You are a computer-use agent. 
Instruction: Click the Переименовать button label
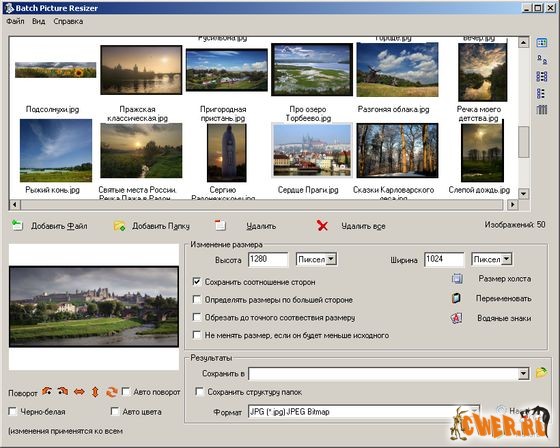[504, 298]
